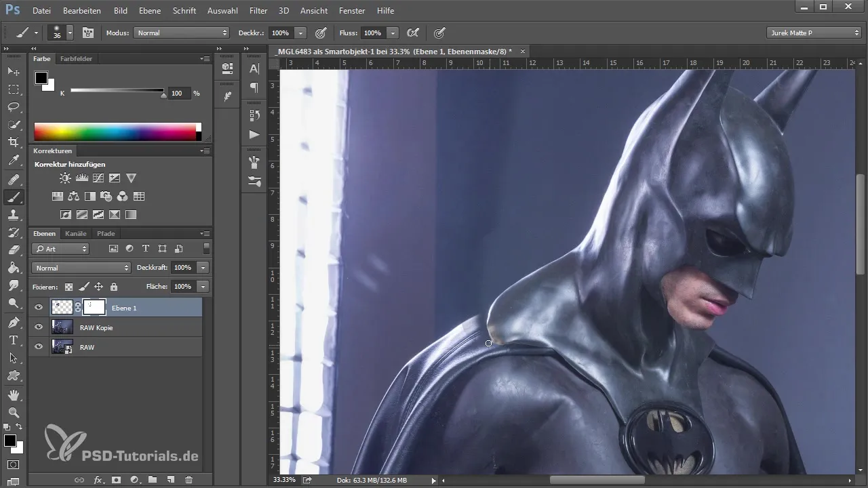Open the brush preset picker arrow
This screenshot has height=488, width=868.
[70, 33]
